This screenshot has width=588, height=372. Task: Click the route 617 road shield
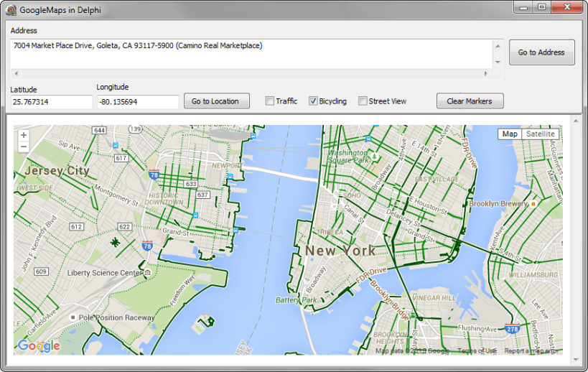coord(121,158)
